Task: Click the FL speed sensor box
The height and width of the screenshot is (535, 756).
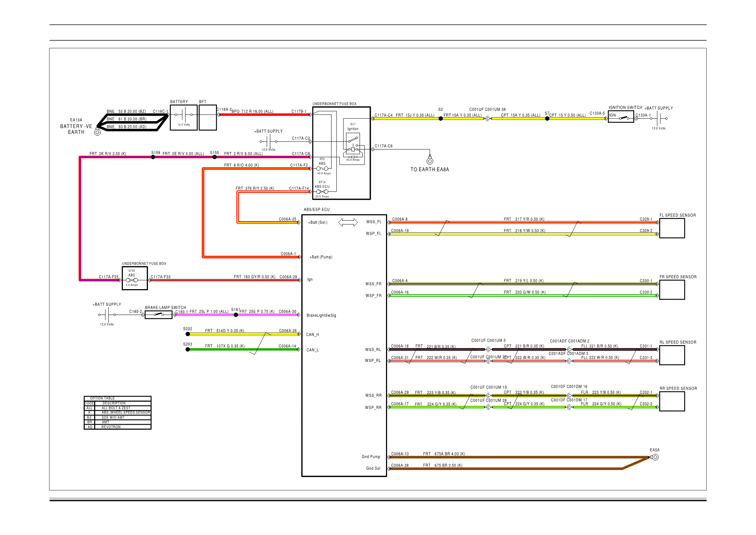Action: (672, 228)
